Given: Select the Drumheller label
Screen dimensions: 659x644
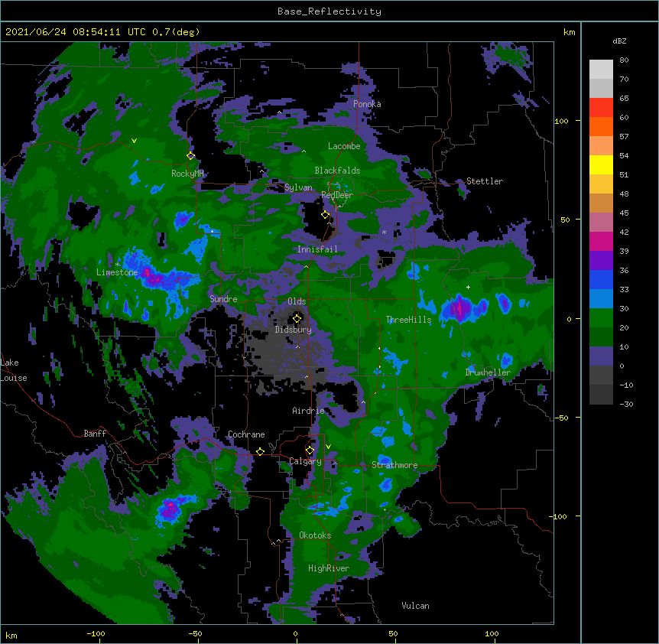Looking at the screenshot, I should 488,372.
